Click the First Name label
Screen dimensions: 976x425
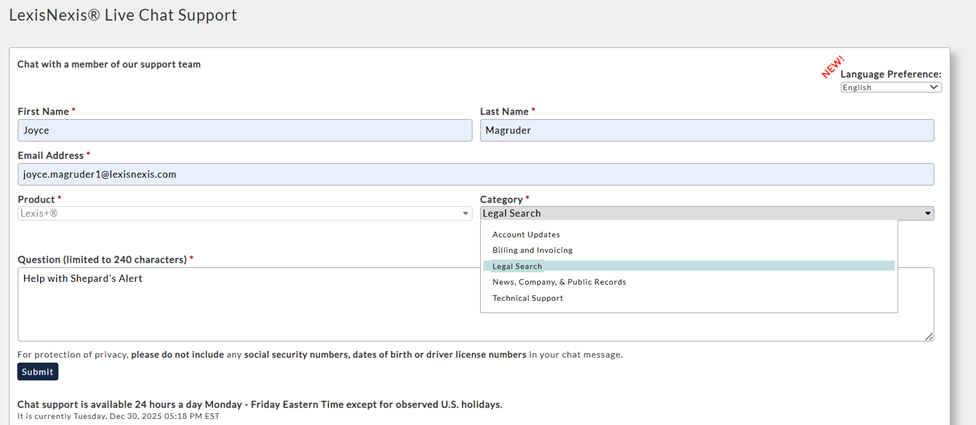point(43,111)
